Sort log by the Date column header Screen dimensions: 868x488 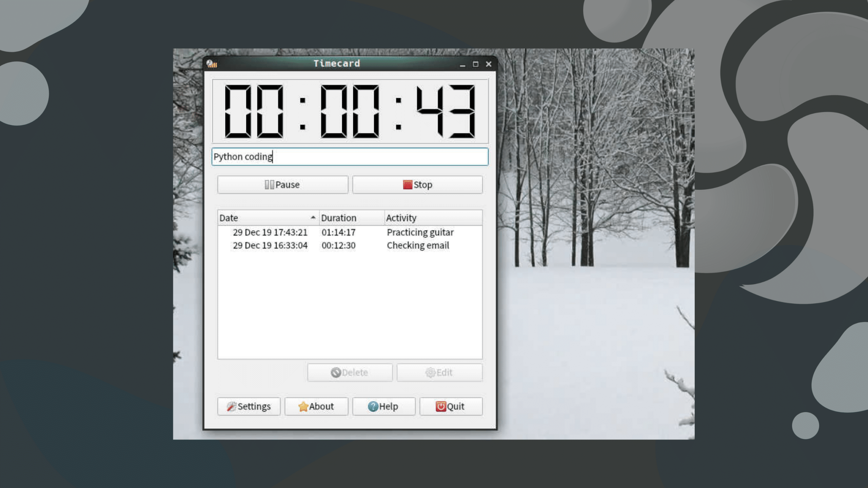tap(268, 218)
